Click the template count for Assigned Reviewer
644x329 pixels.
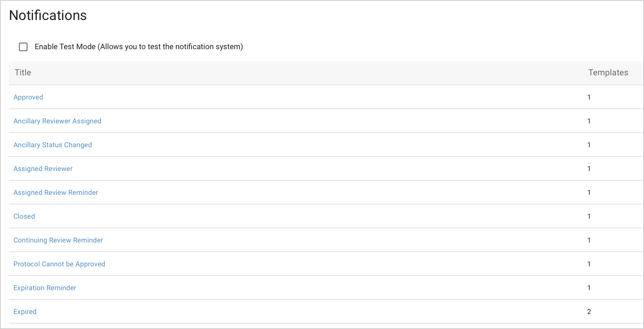[589, 169]
